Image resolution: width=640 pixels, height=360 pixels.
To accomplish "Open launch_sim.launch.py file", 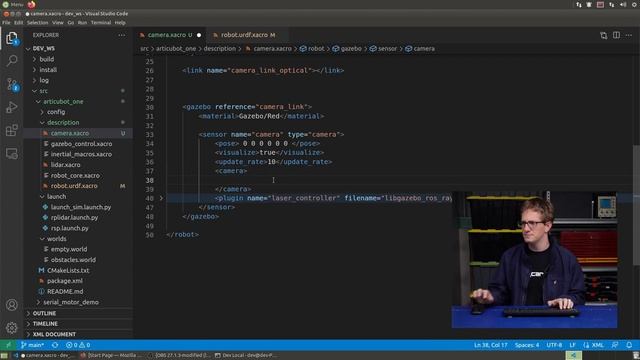I will (81, 207).
